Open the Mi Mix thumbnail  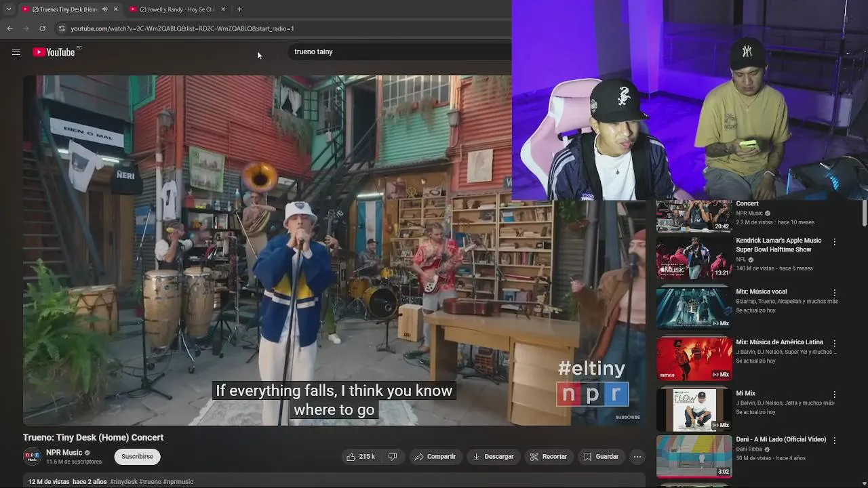(x=694, y=410)
